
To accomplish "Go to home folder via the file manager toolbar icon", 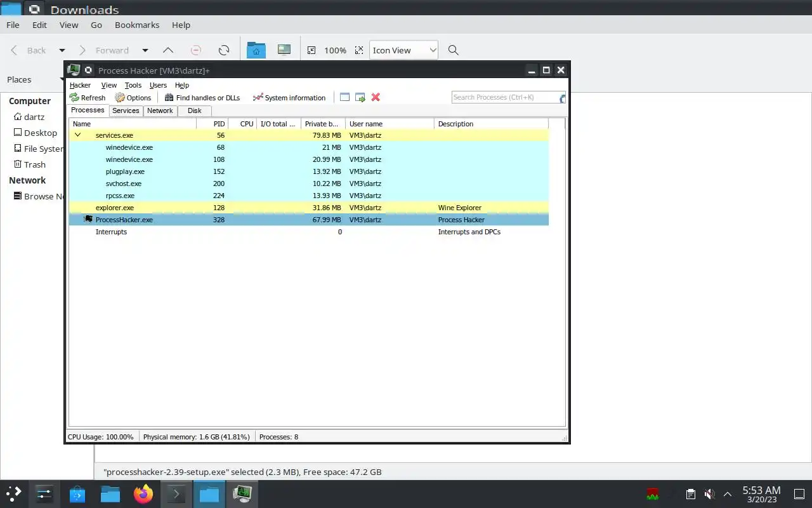I will point(256,50).
